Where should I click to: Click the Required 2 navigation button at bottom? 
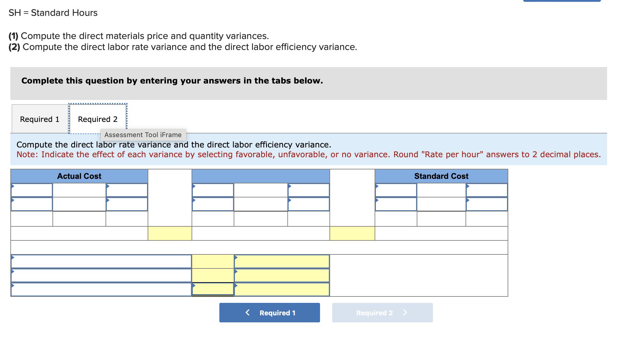[382, 313]
